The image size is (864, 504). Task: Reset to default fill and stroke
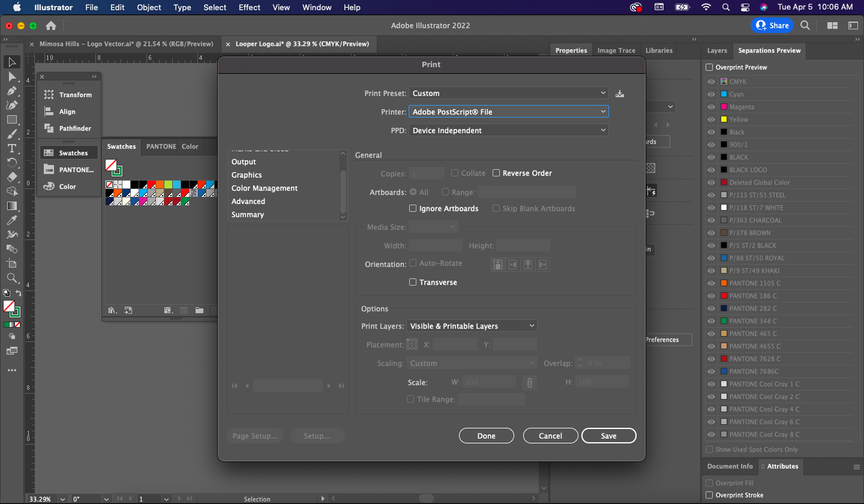6,293
